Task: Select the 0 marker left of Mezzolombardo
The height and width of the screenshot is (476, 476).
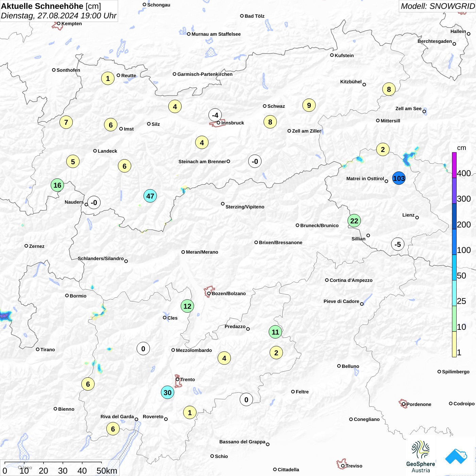Action: coord(143,348)
